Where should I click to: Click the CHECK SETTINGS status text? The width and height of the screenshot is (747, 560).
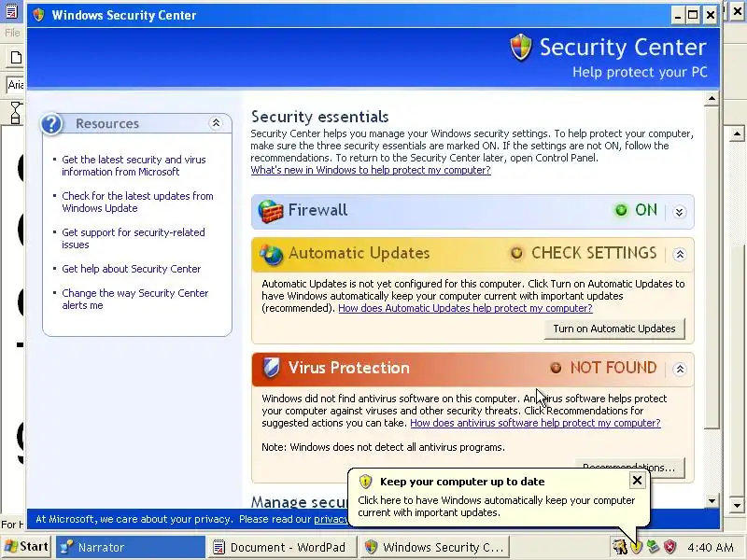pos(594,253)
